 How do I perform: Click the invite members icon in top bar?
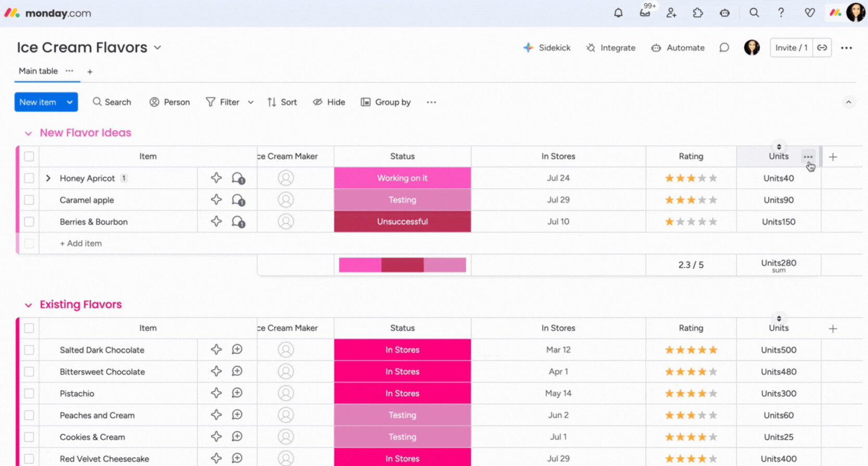tap(671, 13)
